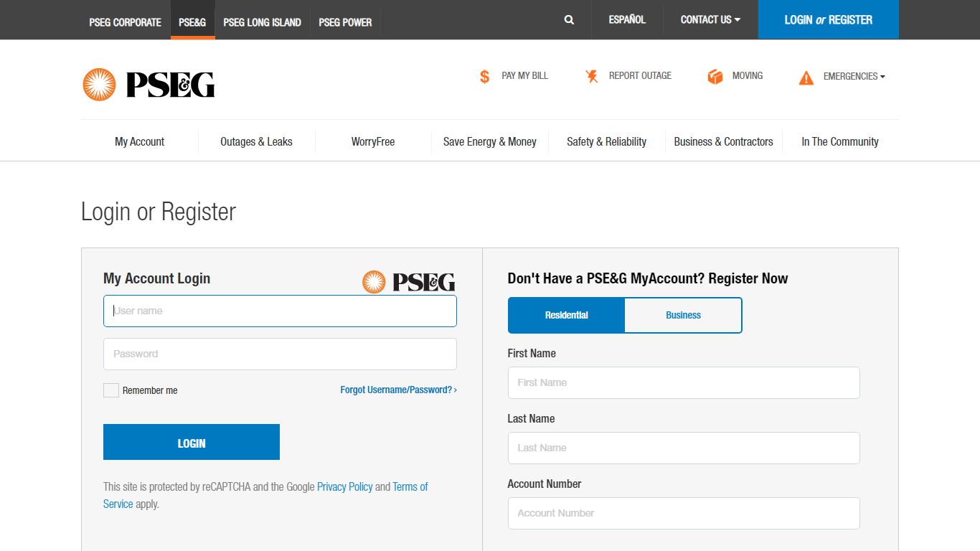The height and width of the screenshot is (551, 980).
Task: Open the PSEG Long Island tab
Action: 262,22
